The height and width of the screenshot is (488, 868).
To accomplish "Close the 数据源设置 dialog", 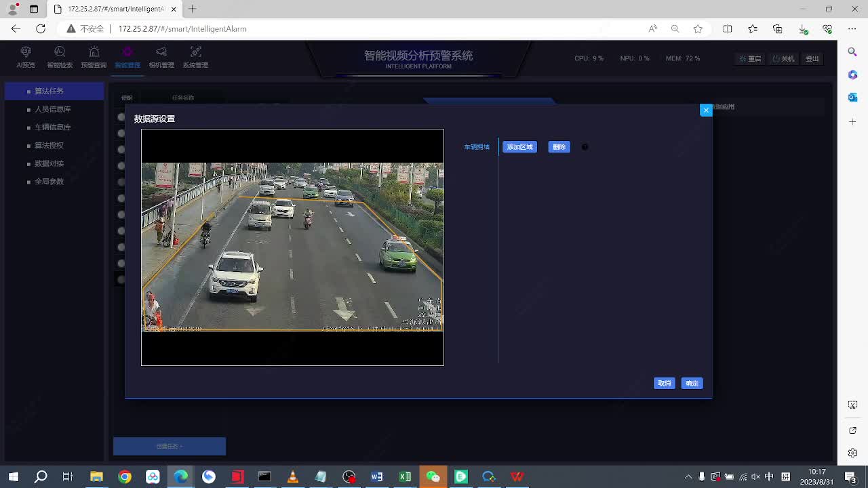I will tap(706, 110).
